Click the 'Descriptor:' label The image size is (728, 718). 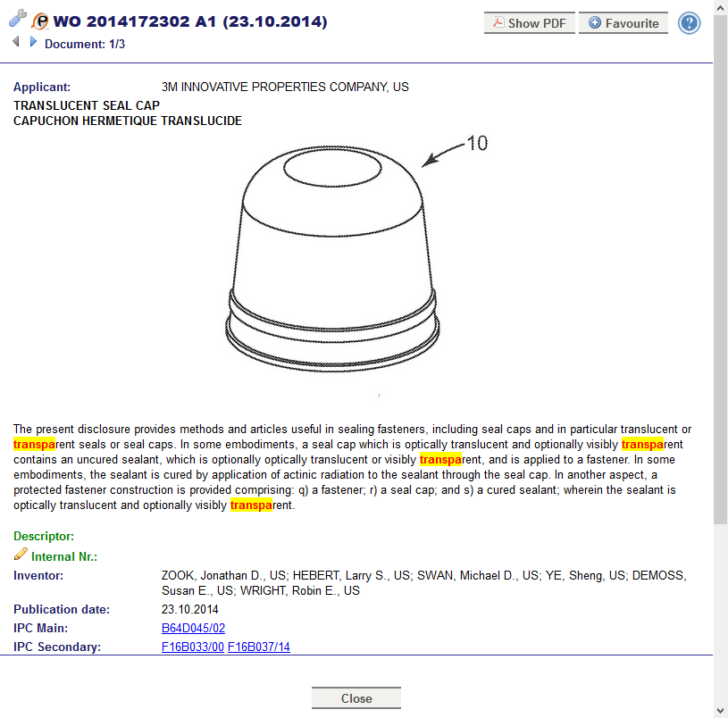coord(44,536)
